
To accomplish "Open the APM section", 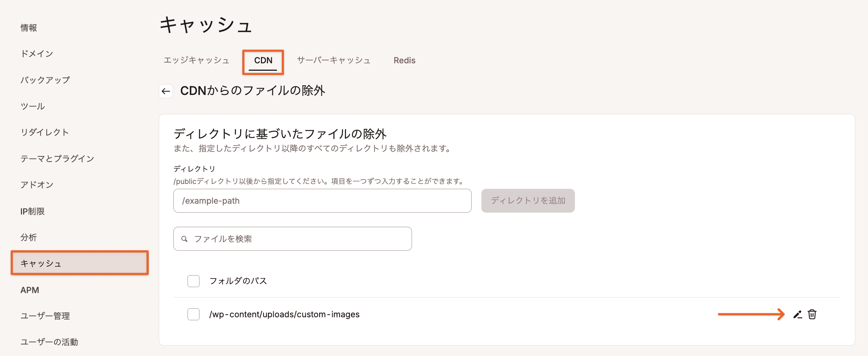I will [30, 290].
